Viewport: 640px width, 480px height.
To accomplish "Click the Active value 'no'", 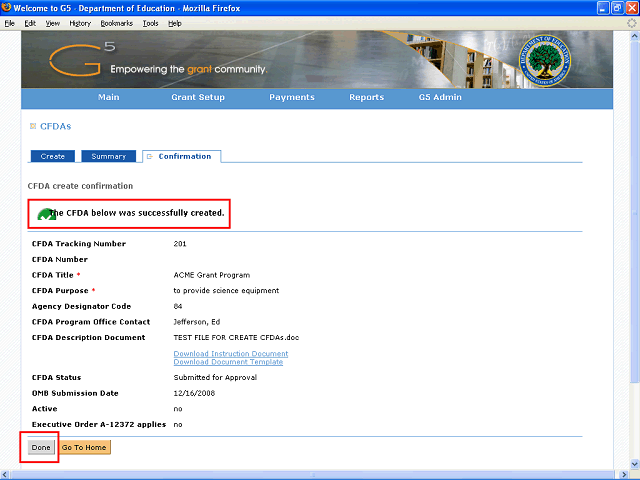I will point(178,409).
